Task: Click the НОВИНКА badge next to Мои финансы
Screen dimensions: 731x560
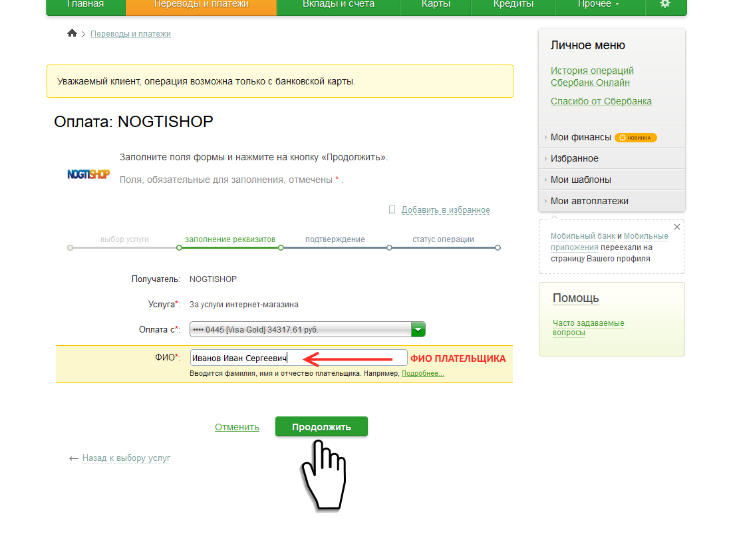Action: [635, 138]
